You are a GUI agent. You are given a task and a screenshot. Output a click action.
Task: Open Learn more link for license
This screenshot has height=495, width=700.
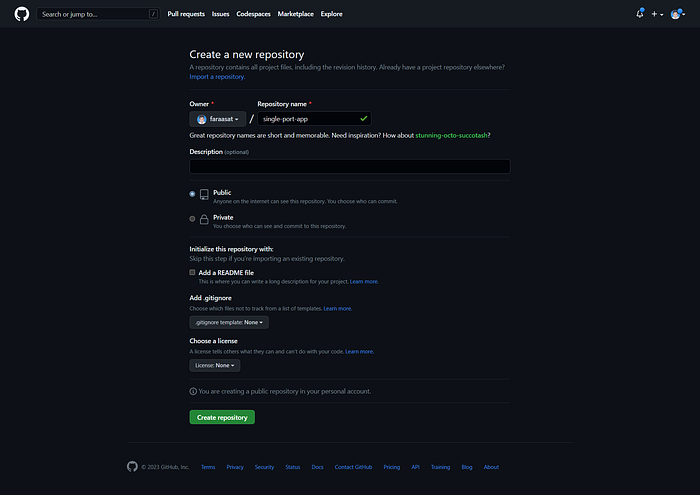point(359,352)
